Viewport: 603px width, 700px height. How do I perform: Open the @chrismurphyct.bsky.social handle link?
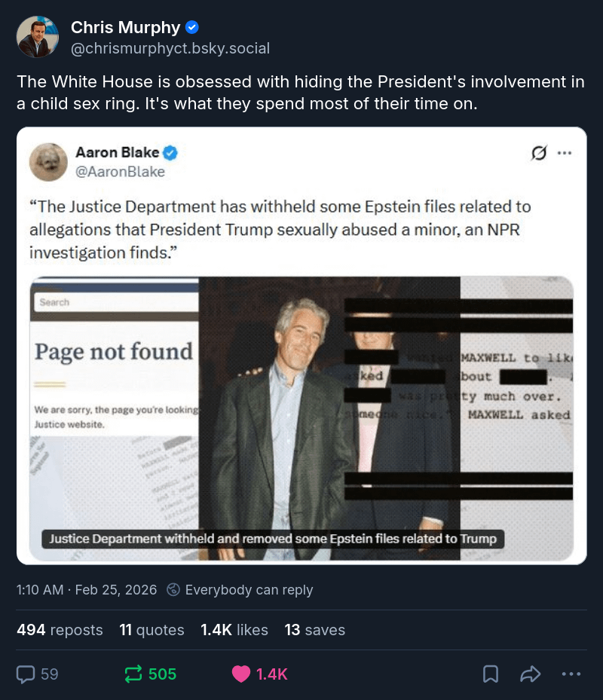(170, 48)
